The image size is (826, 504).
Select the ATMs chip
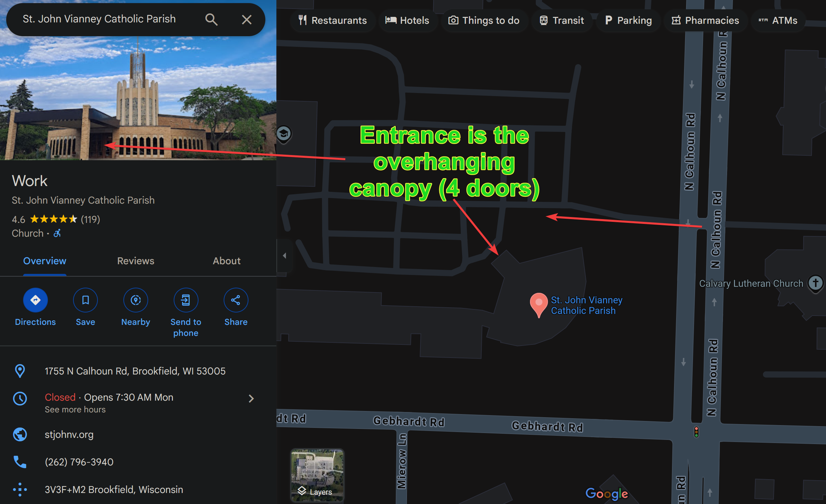point(778,20)
